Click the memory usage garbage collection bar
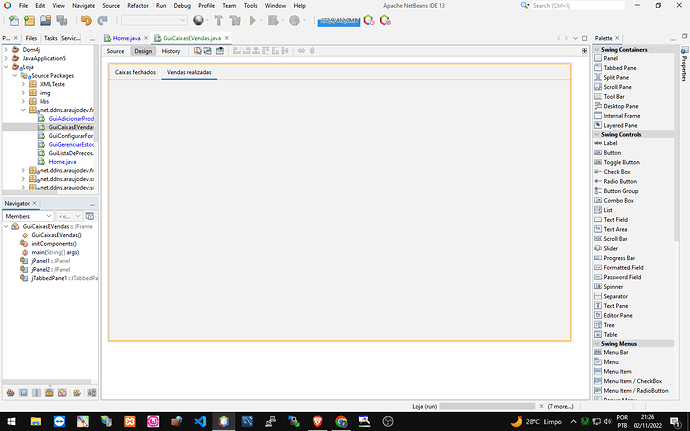690x431 pixels. pos(338,21)
